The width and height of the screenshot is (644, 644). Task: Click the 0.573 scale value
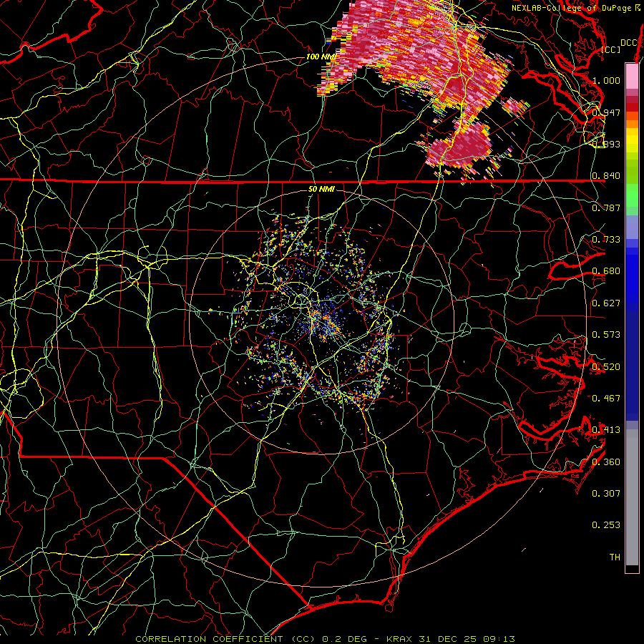tap(606, 335)
